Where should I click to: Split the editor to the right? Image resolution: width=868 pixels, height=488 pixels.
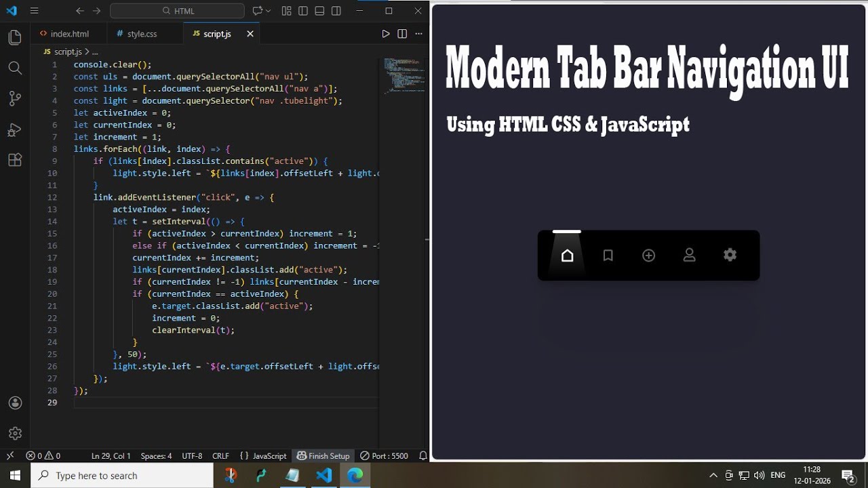pyautogui.click(x=402, y=34)
